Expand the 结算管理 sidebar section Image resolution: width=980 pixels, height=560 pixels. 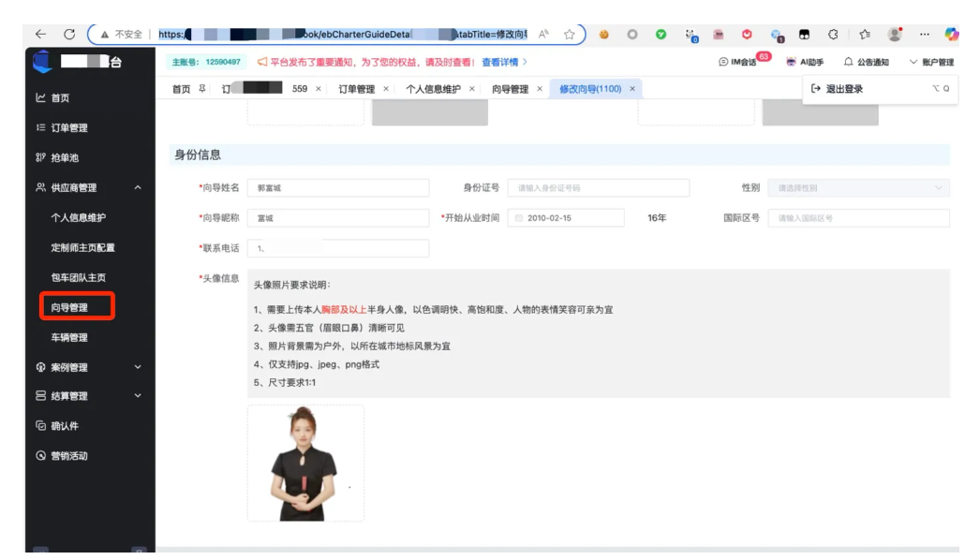pyautogui.click(x=138, y=396)
